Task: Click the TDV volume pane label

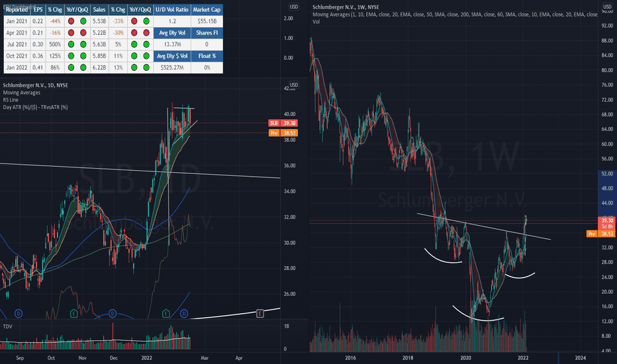Action: click(x=7, y=326)
